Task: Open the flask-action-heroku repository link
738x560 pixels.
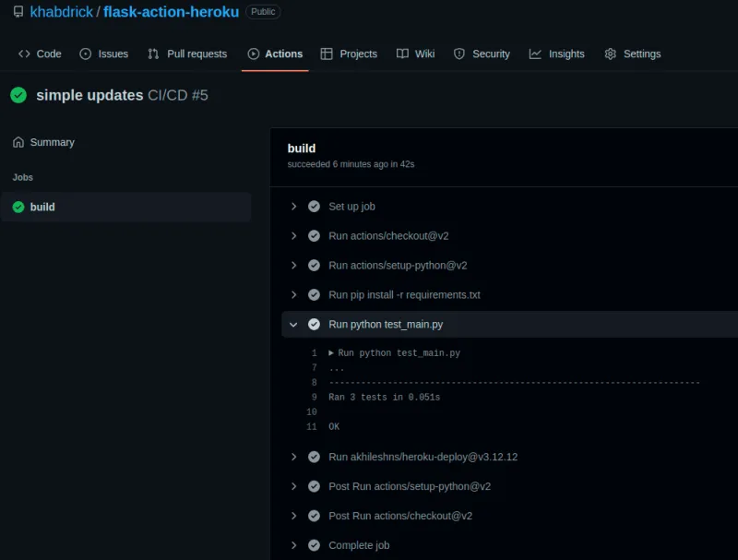Action: coord(171,12)
